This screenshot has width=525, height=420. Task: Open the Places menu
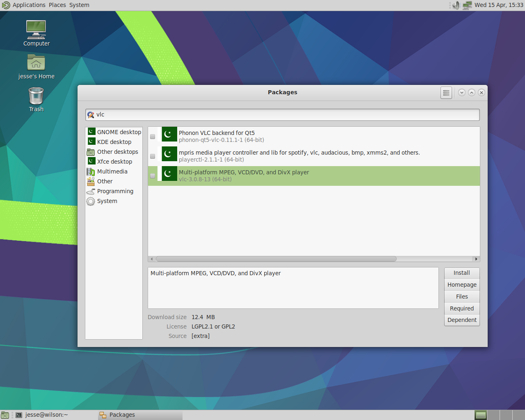pos(57,5)
